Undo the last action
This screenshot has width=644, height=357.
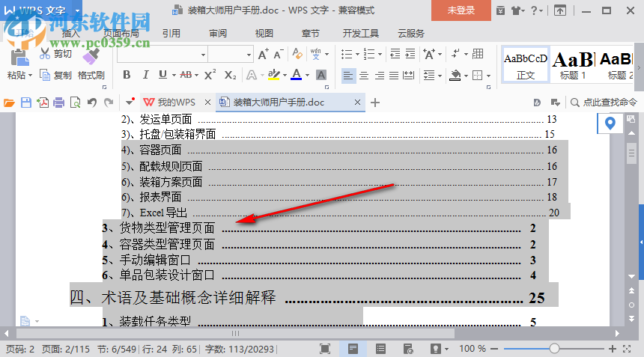pyautogui.click(x=92, y=103)
